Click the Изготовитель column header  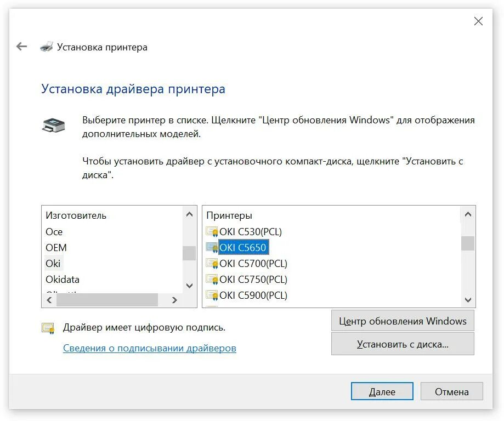pos(76,215)
